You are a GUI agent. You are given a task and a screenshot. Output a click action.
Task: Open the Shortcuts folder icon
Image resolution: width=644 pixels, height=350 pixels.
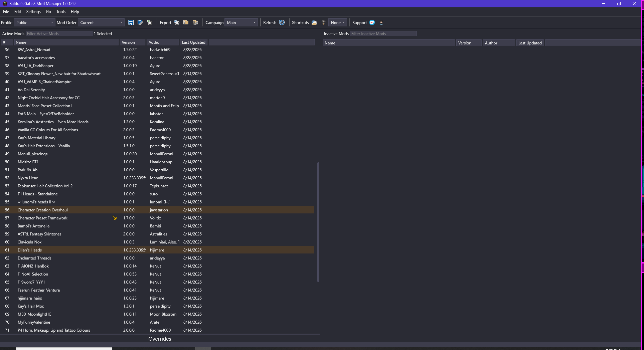coord(314,22)
